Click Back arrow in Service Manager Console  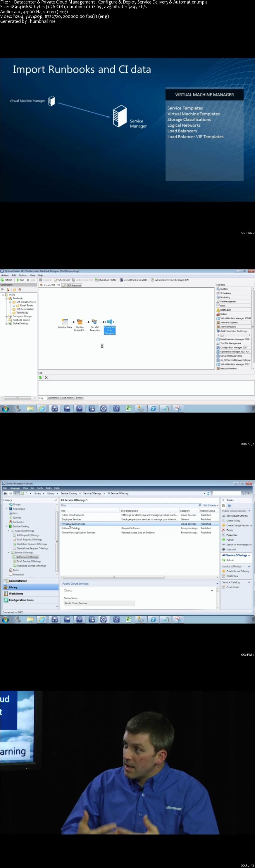coord(5,493)
